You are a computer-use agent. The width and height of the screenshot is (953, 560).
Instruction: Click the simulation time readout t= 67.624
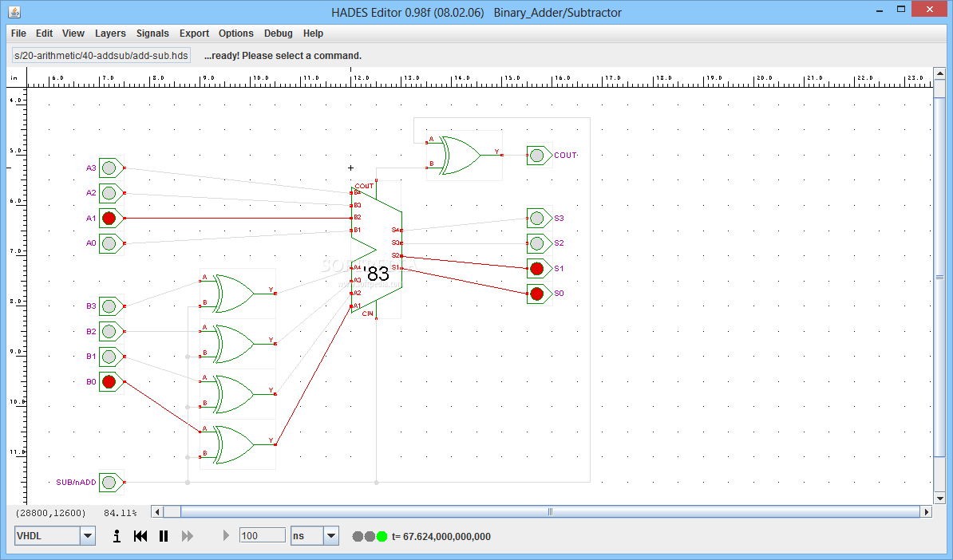pos(441,536)
